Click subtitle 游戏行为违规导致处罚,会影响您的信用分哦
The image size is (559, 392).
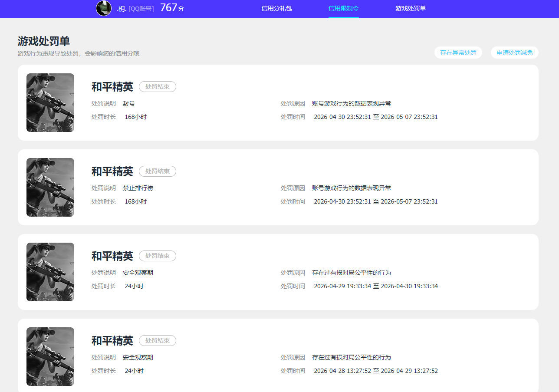coord(79,53)
